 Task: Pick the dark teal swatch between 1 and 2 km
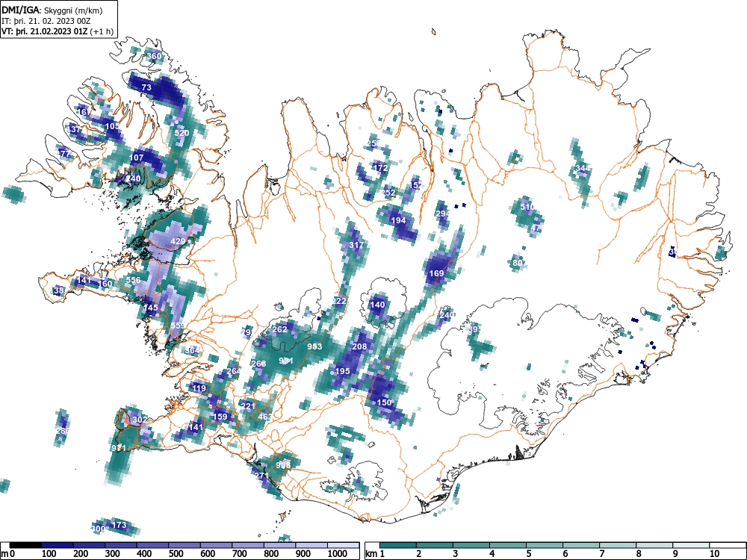tap(398, 545)
